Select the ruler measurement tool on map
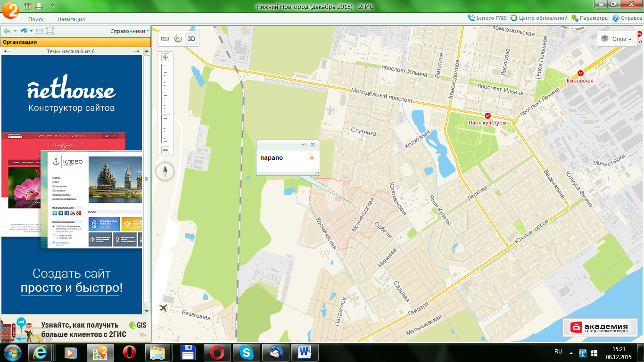Screen dimensions: 644x362 (x=165, y=39)
